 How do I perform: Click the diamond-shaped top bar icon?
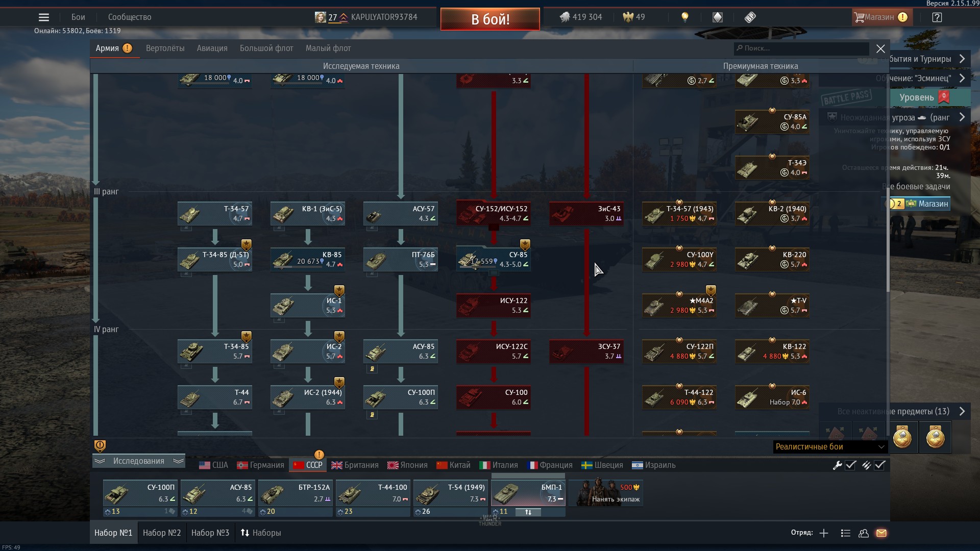coord(718,17)
